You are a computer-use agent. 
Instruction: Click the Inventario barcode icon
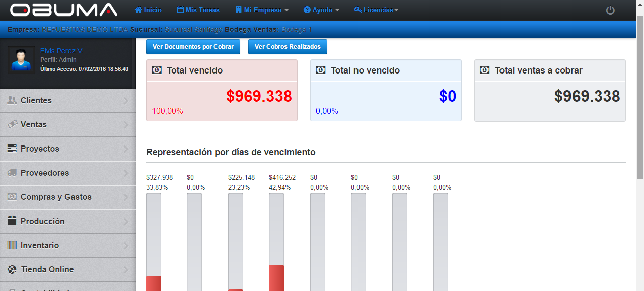pos(12,245)
